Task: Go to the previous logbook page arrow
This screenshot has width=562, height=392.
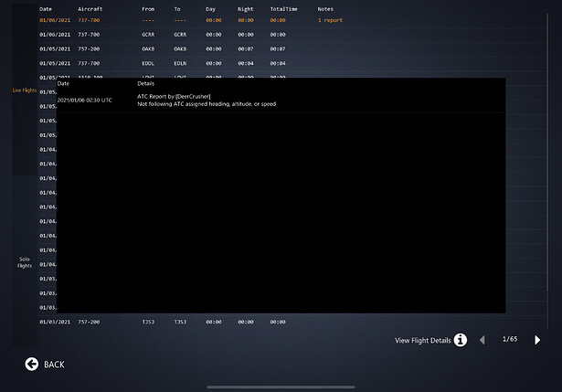Action: (x=482, y=340)
